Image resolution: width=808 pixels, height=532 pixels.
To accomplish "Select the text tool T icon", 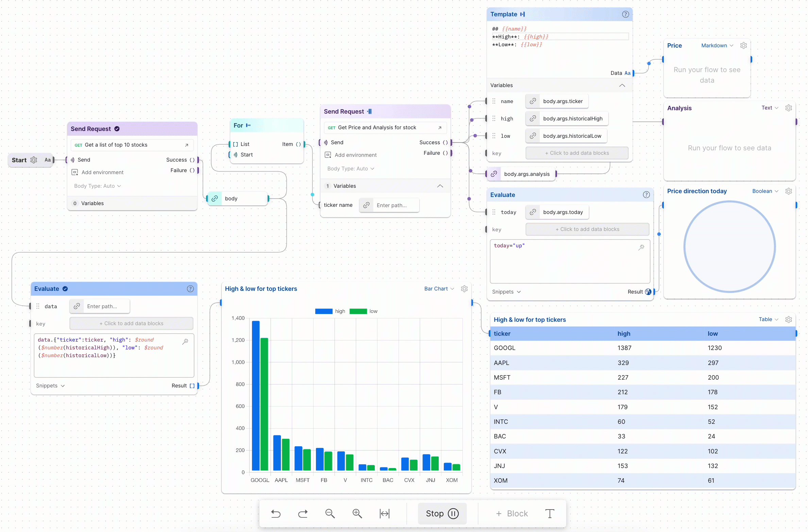I will [x=550, y=513].
